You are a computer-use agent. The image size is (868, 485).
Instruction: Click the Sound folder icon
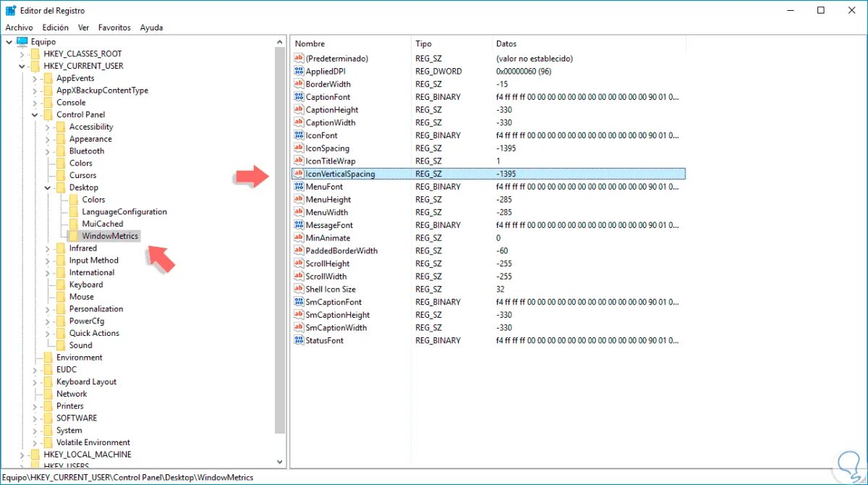coord(61,345)
